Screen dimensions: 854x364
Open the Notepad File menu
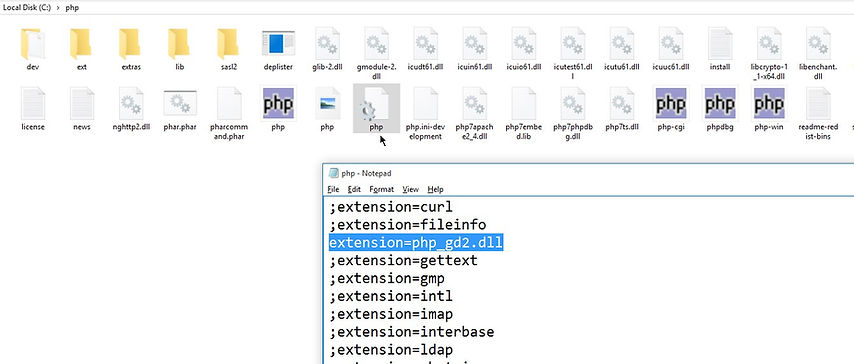pyautogui.click(x=333, y=189)
